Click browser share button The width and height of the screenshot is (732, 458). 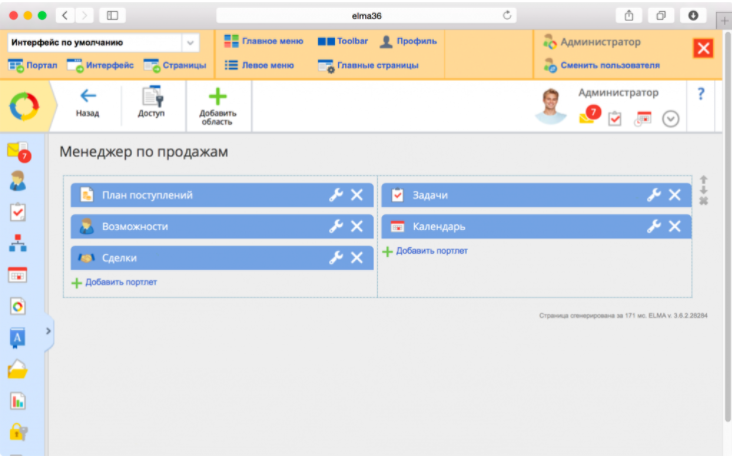point(629,15)
